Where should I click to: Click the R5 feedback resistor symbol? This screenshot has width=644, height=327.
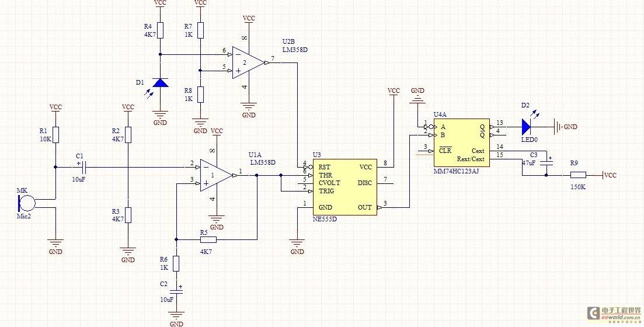208,239
